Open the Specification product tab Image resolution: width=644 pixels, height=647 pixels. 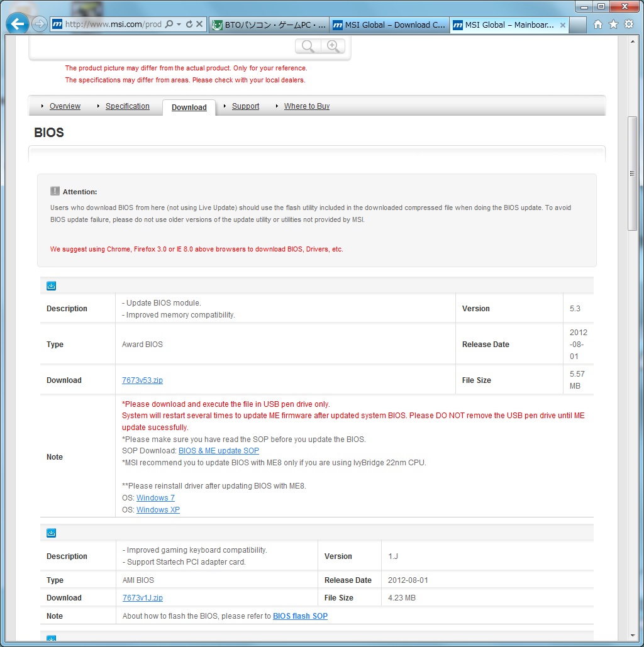tap(128, 106)
